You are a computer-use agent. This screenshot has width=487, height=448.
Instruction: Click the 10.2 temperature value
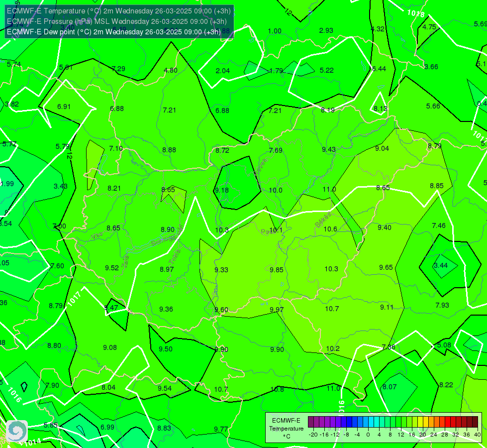coord(333,349)
